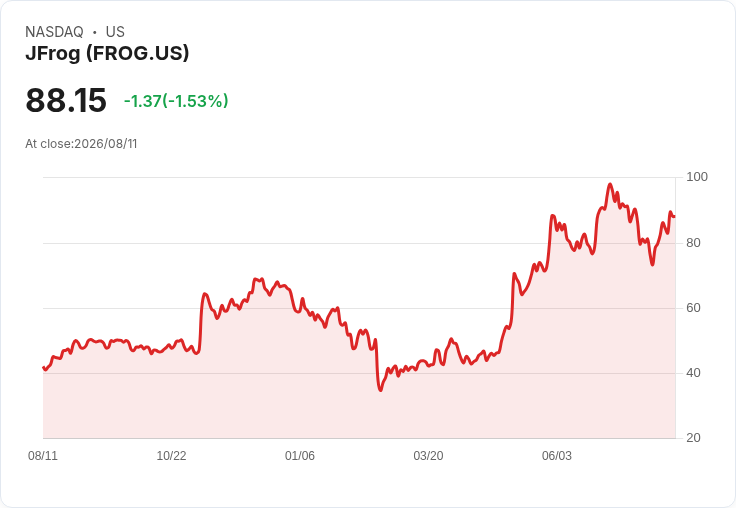736x508 pixels.
Task: Click the 01/06 x-axis date label
Action: tap(300, 455)
